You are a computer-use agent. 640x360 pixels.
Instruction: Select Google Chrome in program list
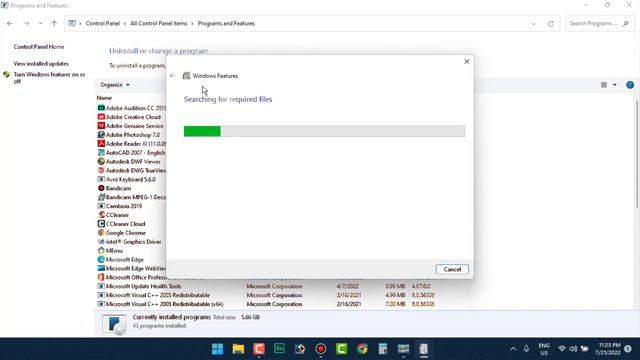126,233
